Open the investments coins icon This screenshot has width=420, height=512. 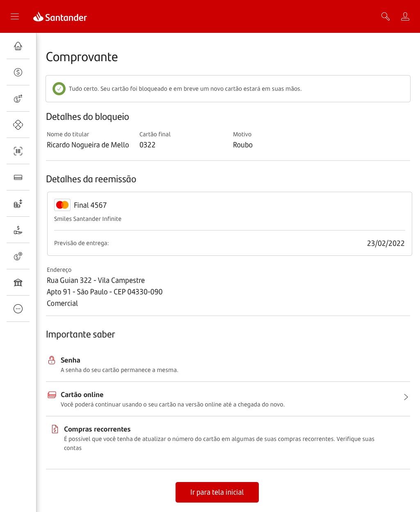click(18, 204)
